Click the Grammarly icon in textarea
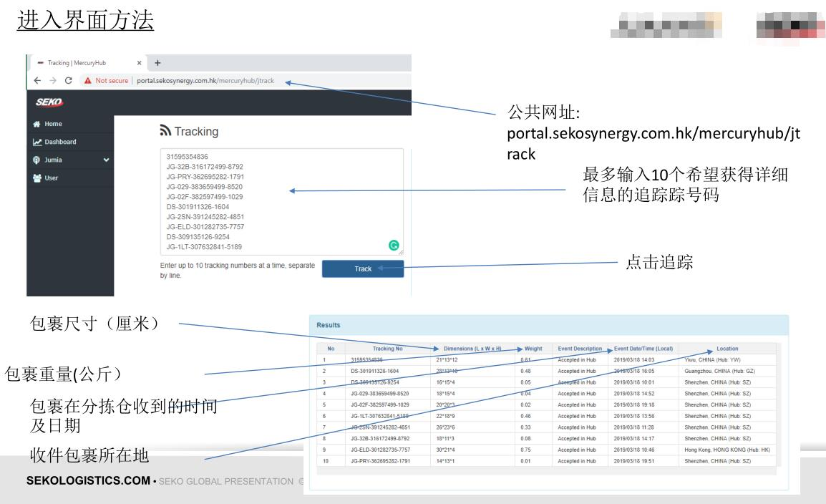 (x=394, y=245)
